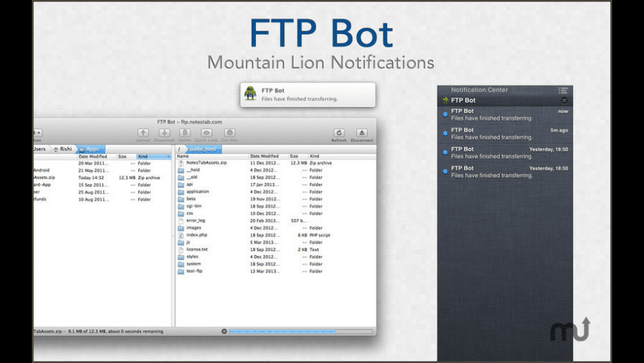Open Quick Look with the eye icon
The height and width of the screenshot is (363, 644).
point(207,133)
